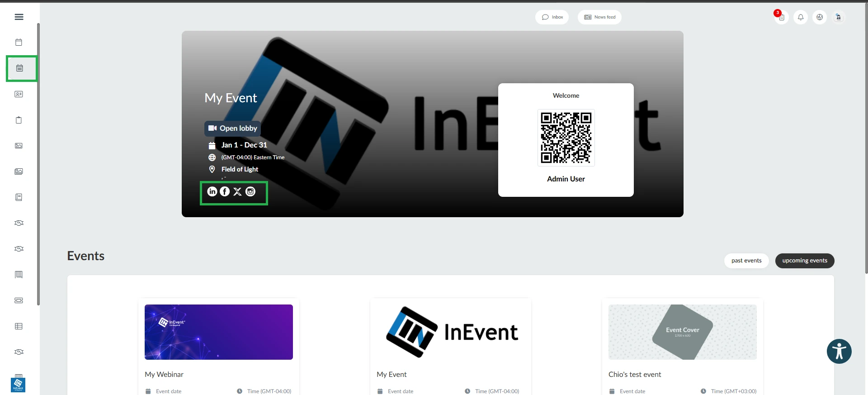The height and width of the screenshot is (395, 868).
Task: Click the left sidebar scrollbar
Action: 38,164
